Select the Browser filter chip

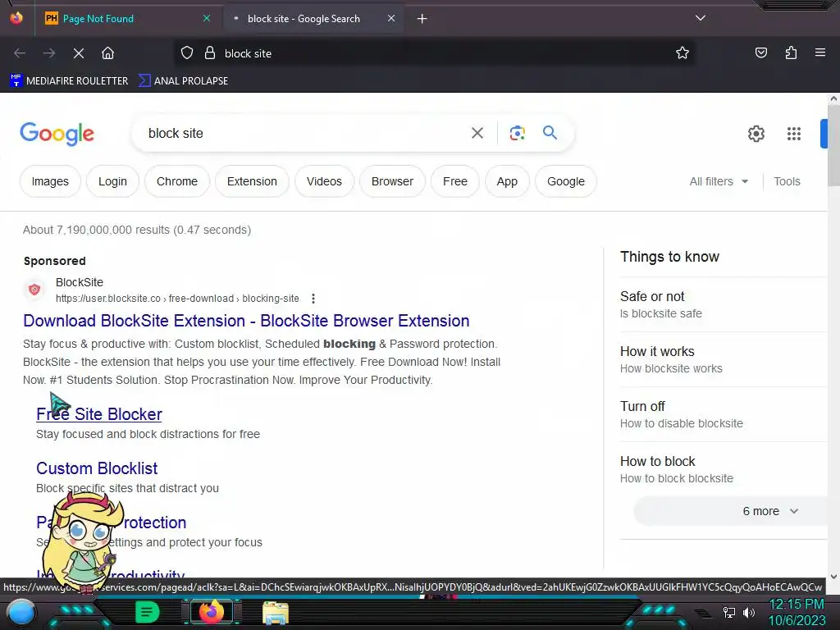(x=393, y=181)
